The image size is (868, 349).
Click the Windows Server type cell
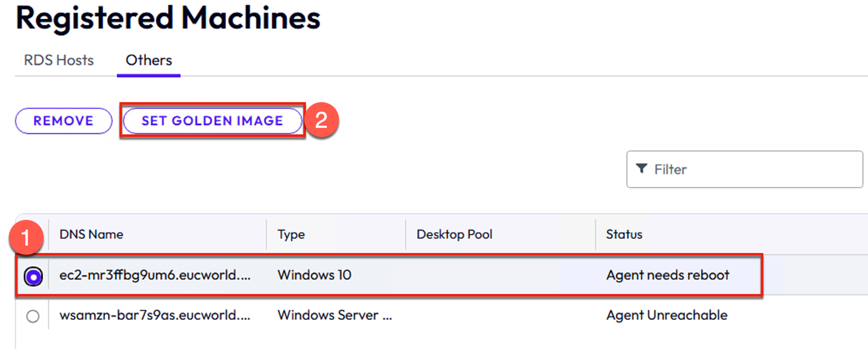click(336, 315)
